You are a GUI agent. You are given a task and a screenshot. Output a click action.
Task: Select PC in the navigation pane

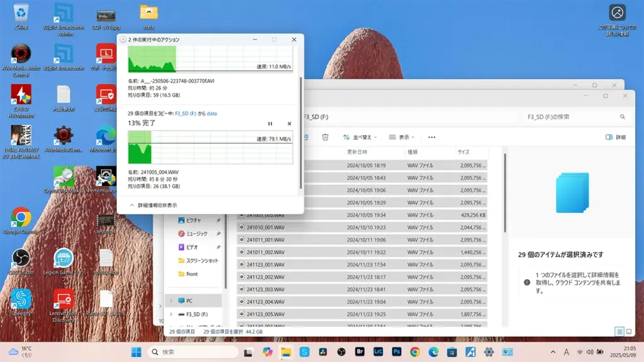coord(194,301)
